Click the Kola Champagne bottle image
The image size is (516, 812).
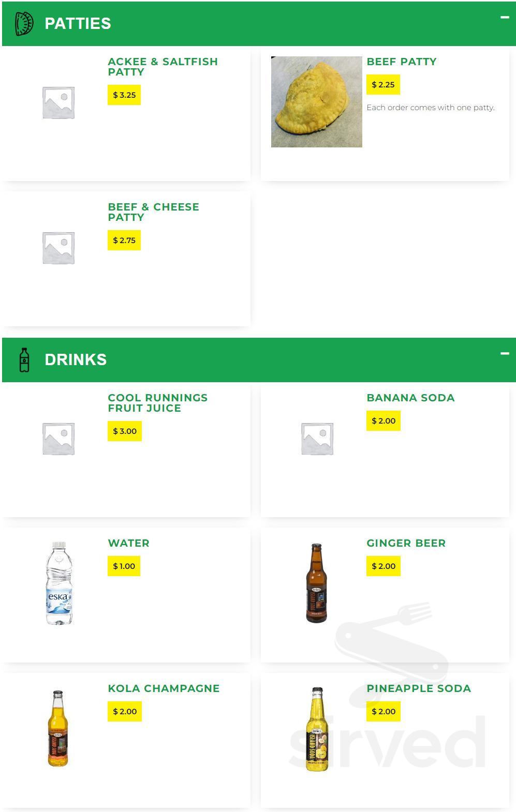(58, 728)
